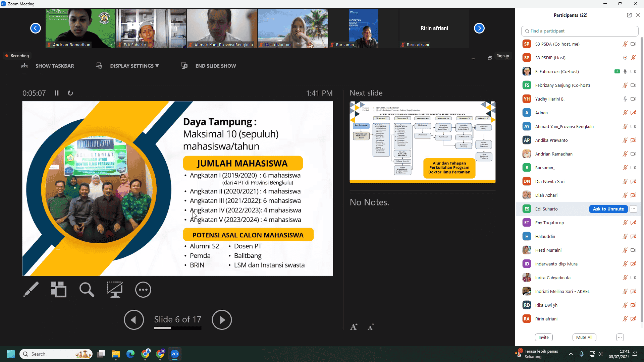
Task: Click the system tray volume icon
Action: point(600,354)
